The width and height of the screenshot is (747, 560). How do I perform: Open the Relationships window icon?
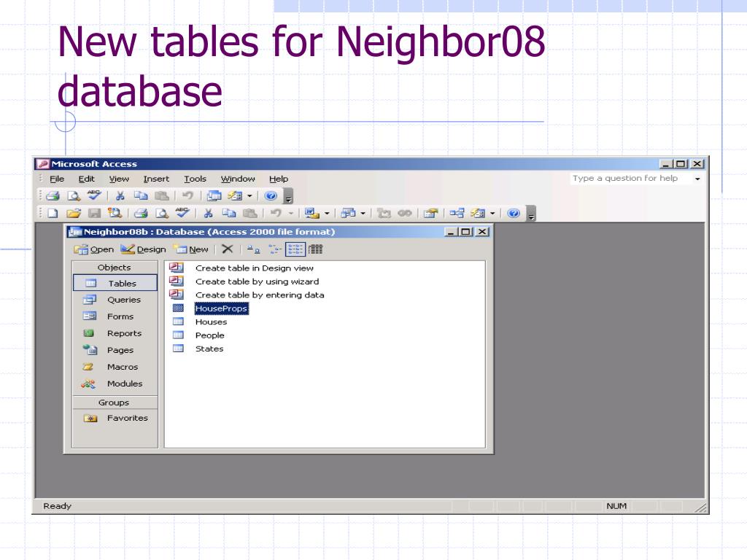point(457,214)
